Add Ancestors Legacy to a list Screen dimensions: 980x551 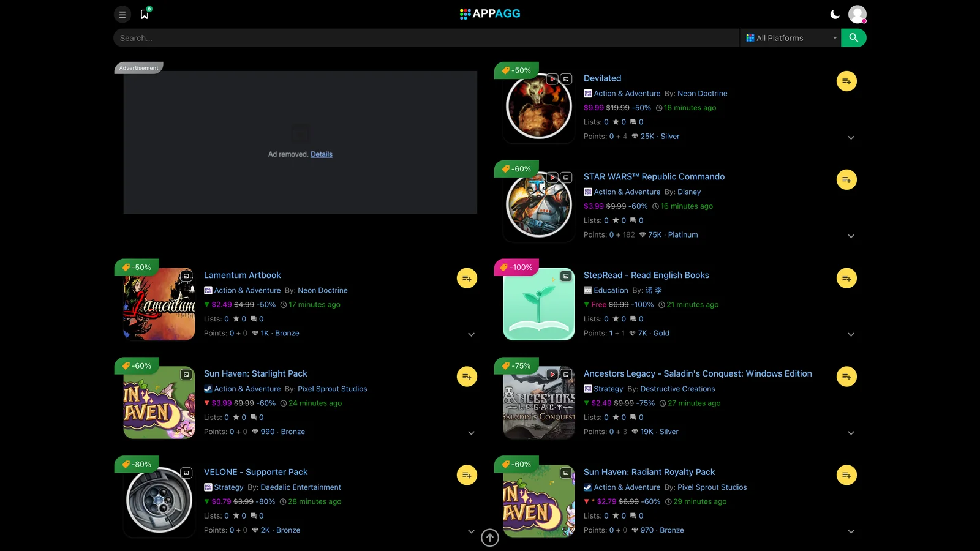pyautogui.click(x=846, y=377)
